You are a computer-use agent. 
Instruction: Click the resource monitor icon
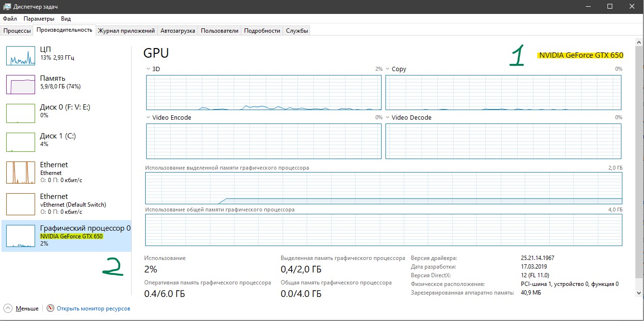[x=50, y=309]
